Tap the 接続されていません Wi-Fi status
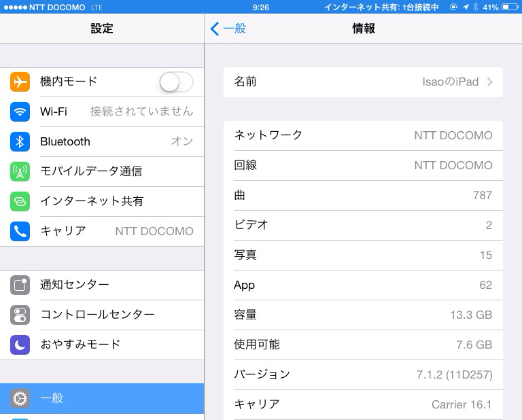 click(x=141, y=111)
